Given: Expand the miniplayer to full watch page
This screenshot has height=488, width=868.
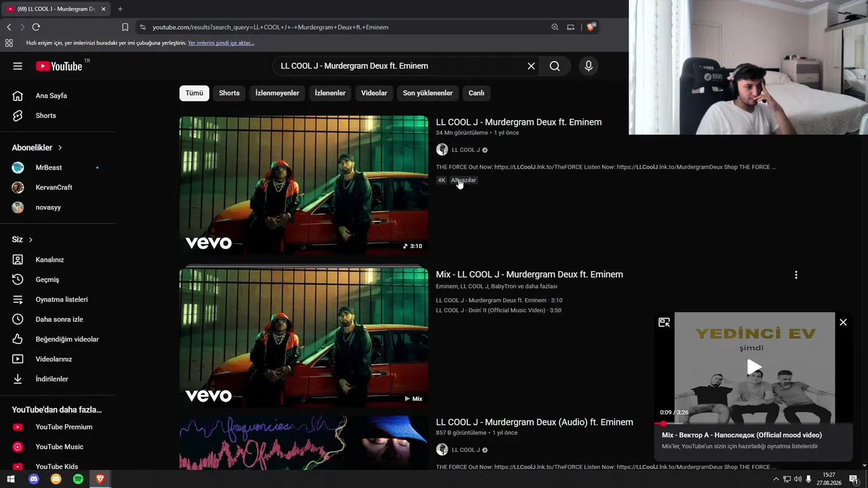Looking at the screenshot, I should [665, 323].
